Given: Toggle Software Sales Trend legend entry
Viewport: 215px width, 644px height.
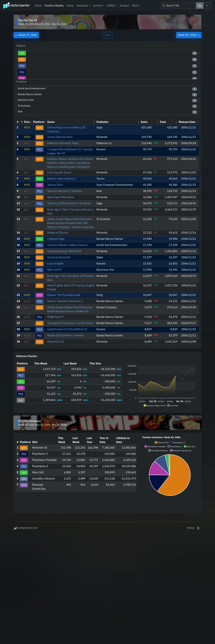Looking at the screenshot, I should point(154,405).
